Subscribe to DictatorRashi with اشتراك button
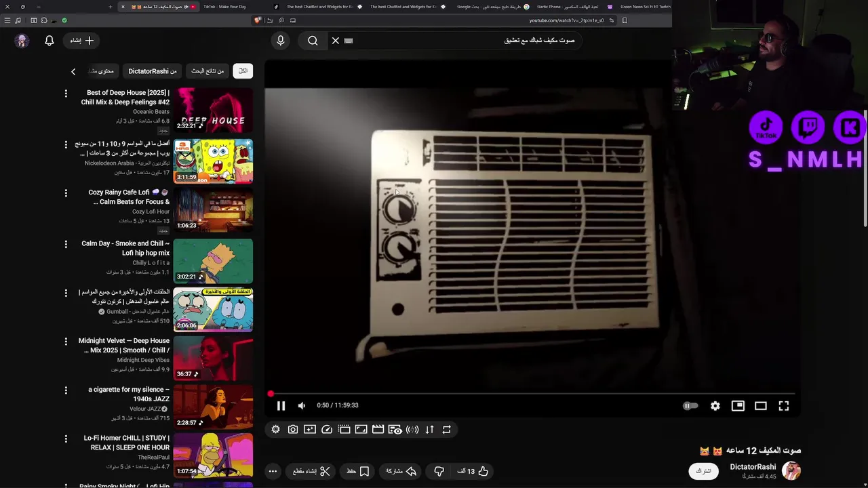Viewport: 868px width, 488px height. (703, 471)
